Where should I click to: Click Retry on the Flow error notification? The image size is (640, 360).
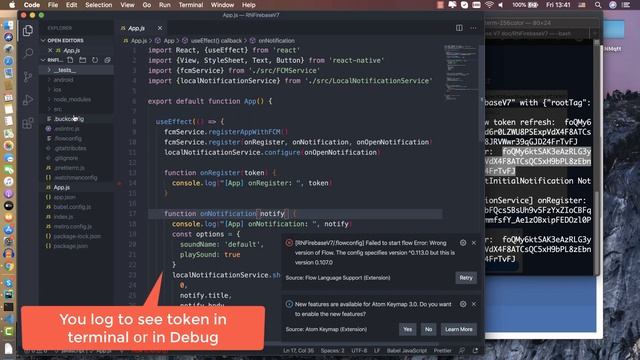pyautogui.click(x=466, y=278)
